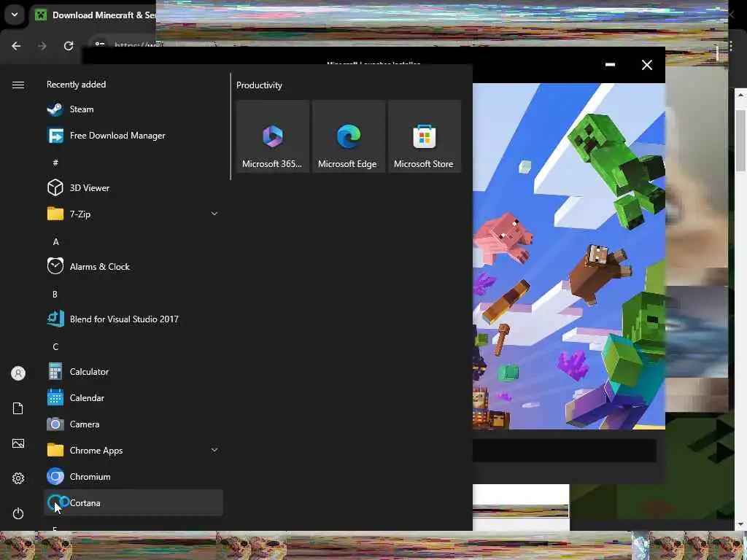This screenshot has width=747, height=560.
Task: Open Steam from Recently added
Action: tap(133, 109)
